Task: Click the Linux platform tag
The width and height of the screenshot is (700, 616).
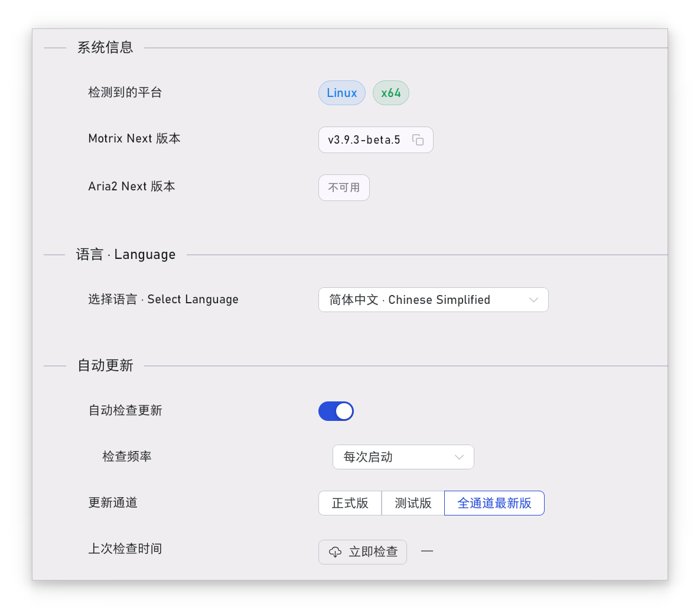Action: pos(342,93)
